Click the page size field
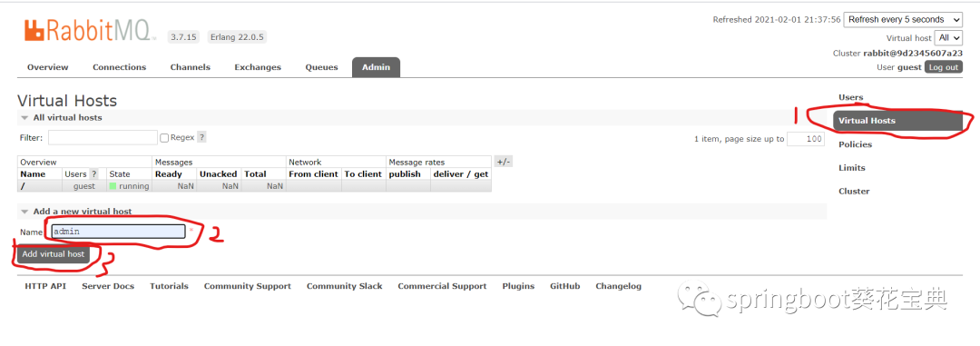The width and height of the screenshot is (980, 346). [x=805, y=139]
